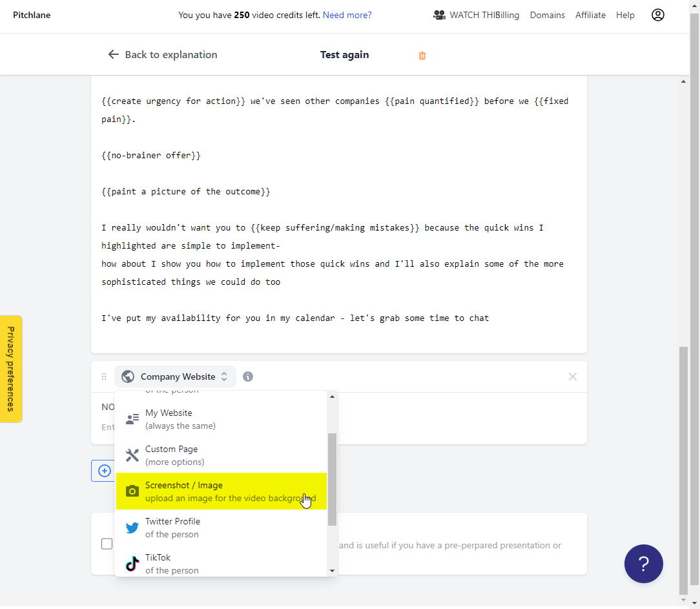
Task: Open the Privacy preferences side tab
Action: [11, 369]
